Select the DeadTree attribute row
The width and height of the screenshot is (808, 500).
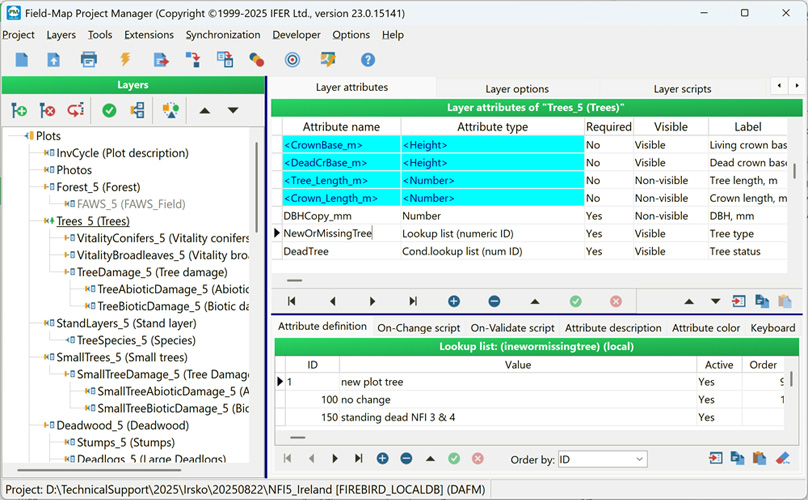pyautogui.click(x=306, y=252)
